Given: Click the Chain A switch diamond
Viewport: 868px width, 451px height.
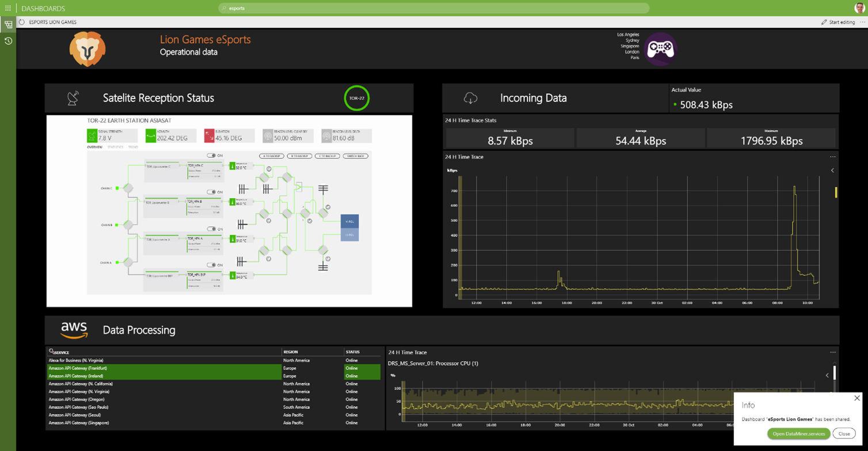Looking at the screenshot, I should pyautogui.click(x=128, y=263).
